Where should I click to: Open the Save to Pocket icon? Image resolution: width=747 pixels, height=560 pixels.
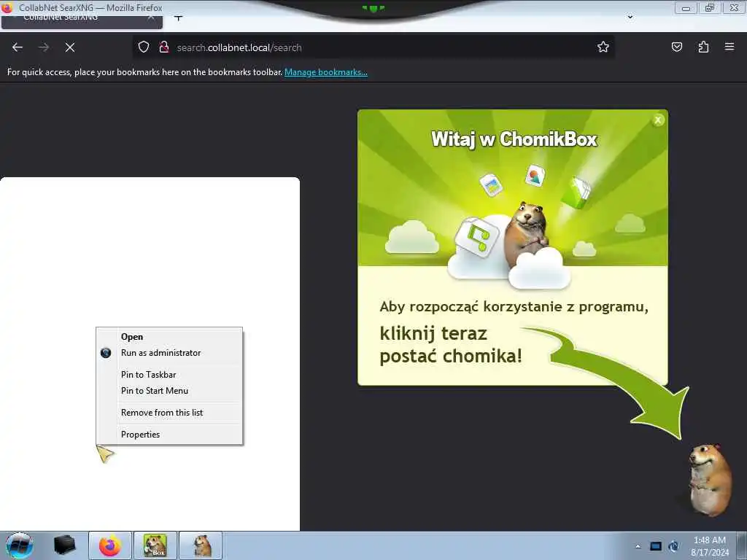coord(676,47)
